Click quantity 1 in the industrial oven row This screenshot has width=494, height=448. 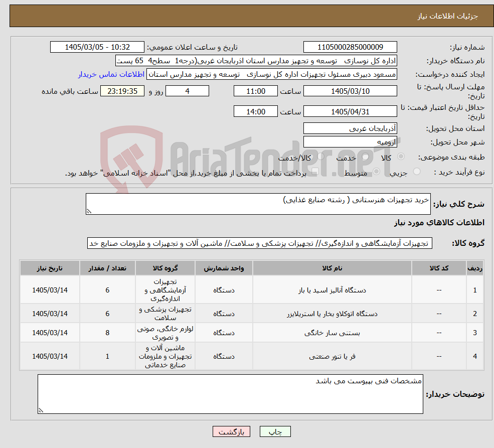click(x=107, y=356)
